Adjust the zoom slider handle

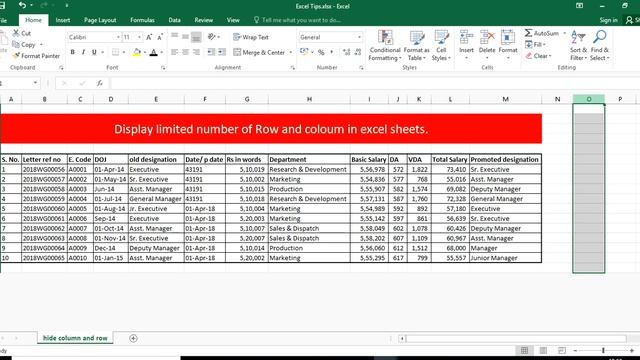[603, 350]
